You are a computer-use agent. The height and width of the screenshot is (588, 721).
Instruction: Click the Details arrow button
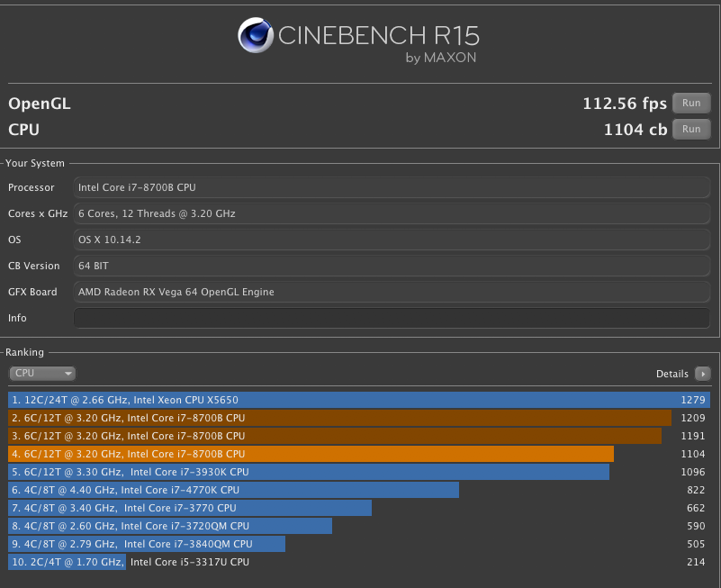(x=702, y=374)
